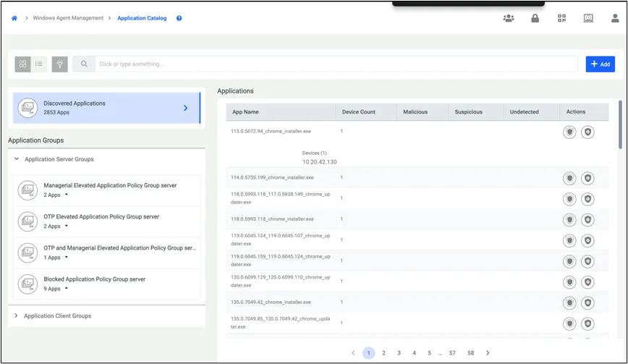The height and width of the screenshot is (364, 628).
Task: Click the Applications table vertical scrollbar
Action: point(620,124)
